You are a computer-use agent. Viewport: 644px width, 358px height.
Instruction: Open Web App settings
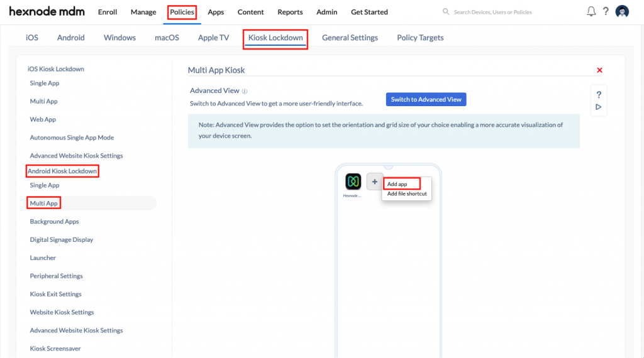pos(43,119)
